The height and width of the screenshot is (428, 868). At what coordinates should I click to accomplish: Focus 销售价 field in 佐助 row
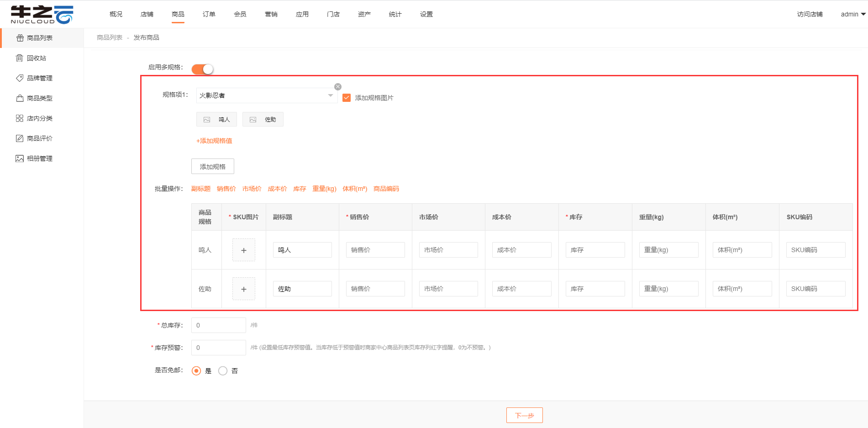[x=375, y=289]
